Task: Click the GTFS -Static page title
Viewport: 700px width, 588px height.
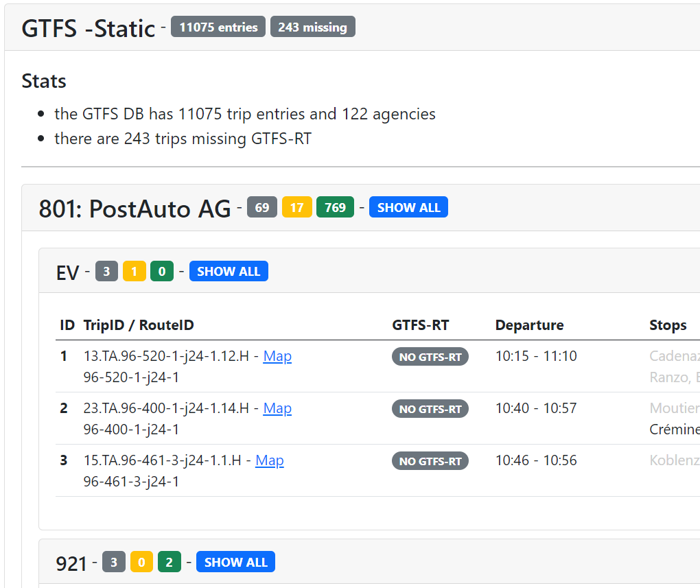Action: (x=89, y=29)
